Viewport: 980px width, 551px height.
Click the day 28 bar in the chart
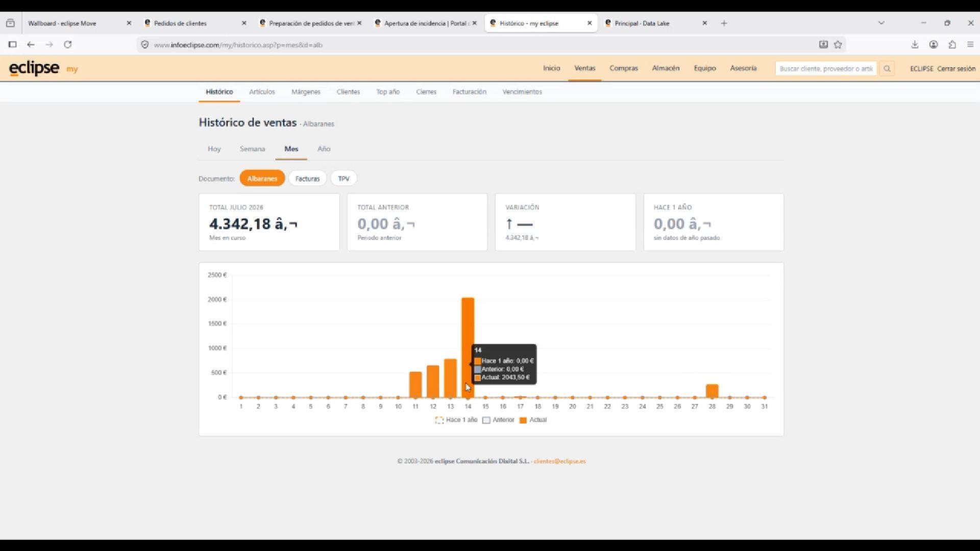tap(712, 391)
